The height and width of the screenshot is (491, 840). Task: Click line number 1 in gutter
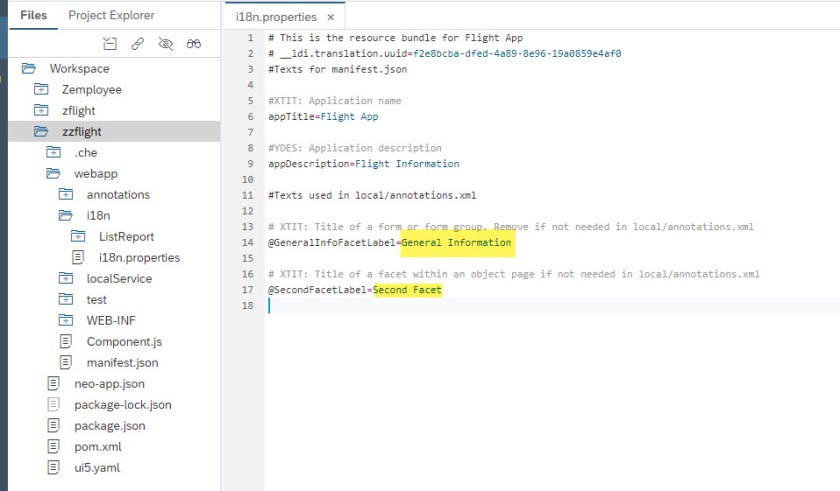(250, 37)
